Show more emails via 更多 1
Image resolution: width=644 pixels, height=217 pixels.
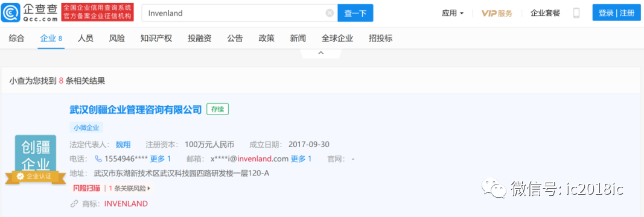pyautogui.click(x=301, y=159)
